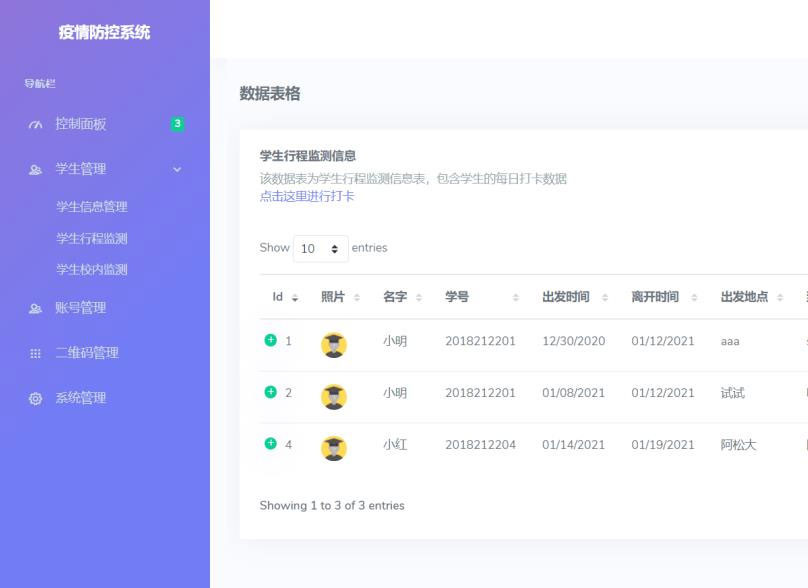The height and width of the screenshot is (588, 808).
Task: Click the avatar photo in row 2
Action: click(x=334, y=397)
